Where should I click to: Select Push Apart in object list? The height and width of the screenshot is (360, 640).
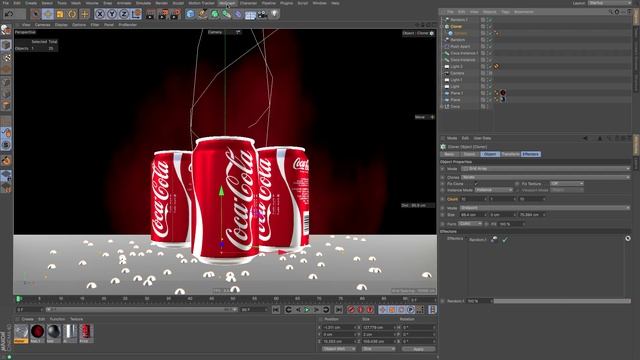[x=460, y=47]
